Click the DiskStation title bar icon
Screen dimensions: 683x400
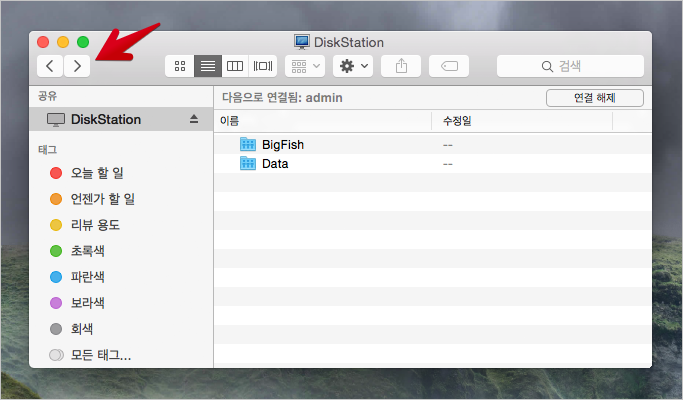coord(302,42)
